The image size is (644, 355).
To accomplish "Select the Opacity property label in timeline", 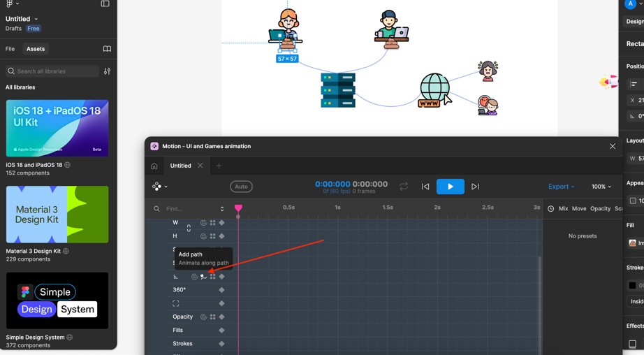I will [x=183, y=317].
